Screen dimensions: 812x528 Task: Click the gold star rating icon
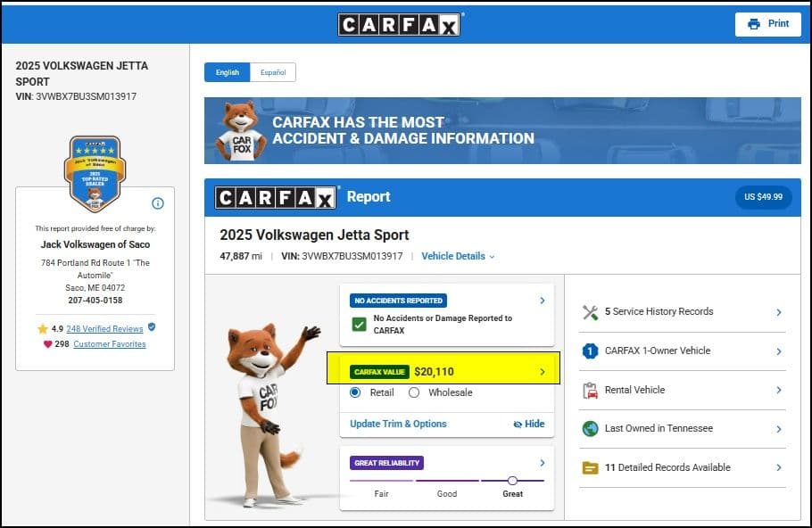click(43, 329)
